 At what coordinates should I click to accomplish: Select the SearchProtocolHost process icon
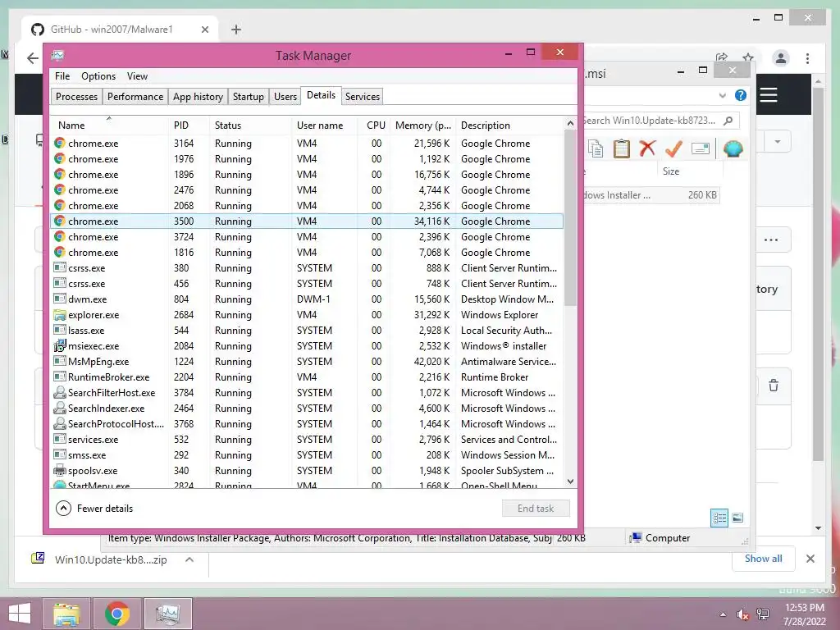pos(60,423)
